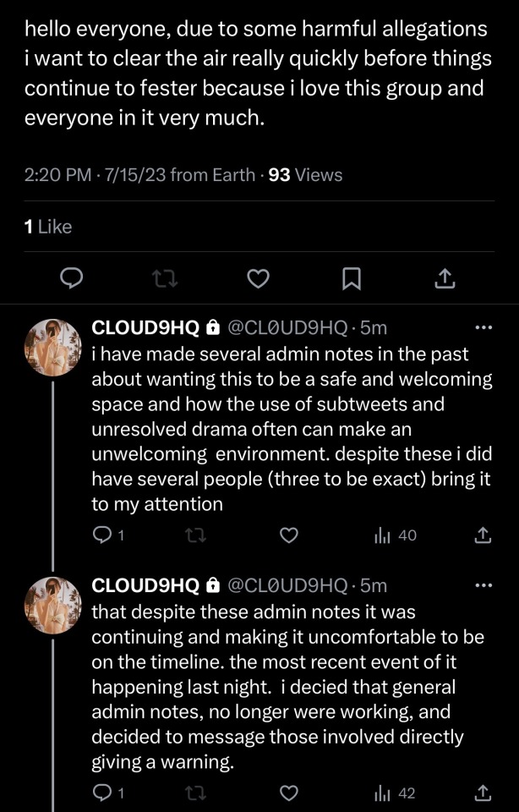Open the 2:20 PM timestamp link
519x812 pixels.
58,175
